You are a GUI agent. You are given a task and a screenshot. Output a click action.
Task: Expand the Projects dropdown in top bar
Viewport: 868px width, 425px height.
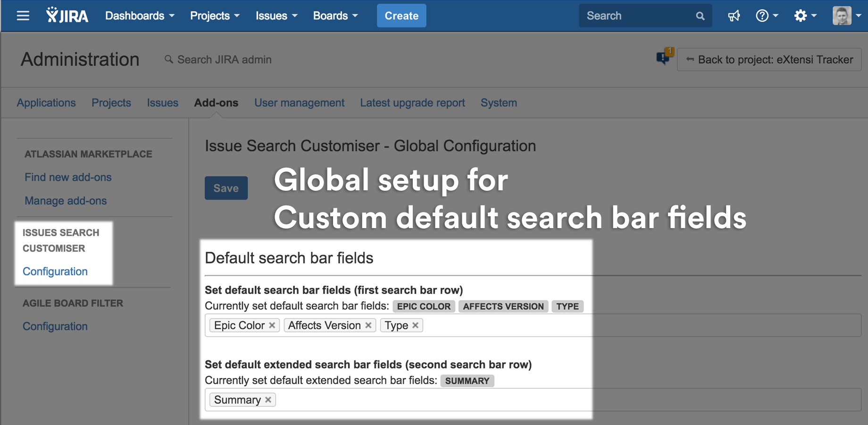pyautogui.click(x=215, y=16)
